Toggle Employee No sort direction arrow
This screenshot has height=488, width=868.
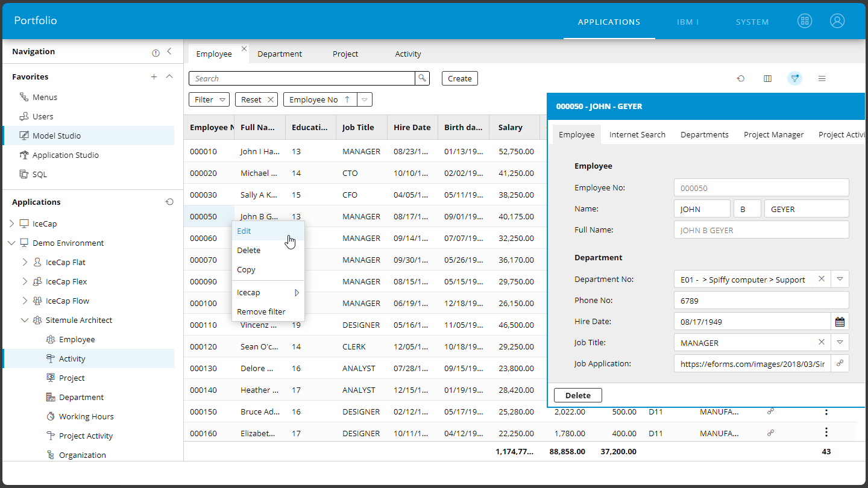coord(347,99)
